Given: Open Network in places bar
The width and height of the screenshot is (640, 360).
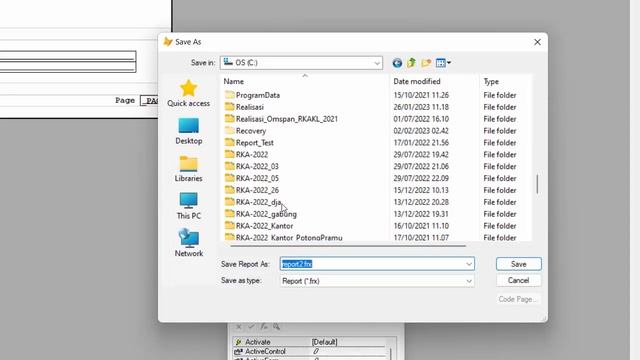Looking at the screenshot, I should 189,243.
